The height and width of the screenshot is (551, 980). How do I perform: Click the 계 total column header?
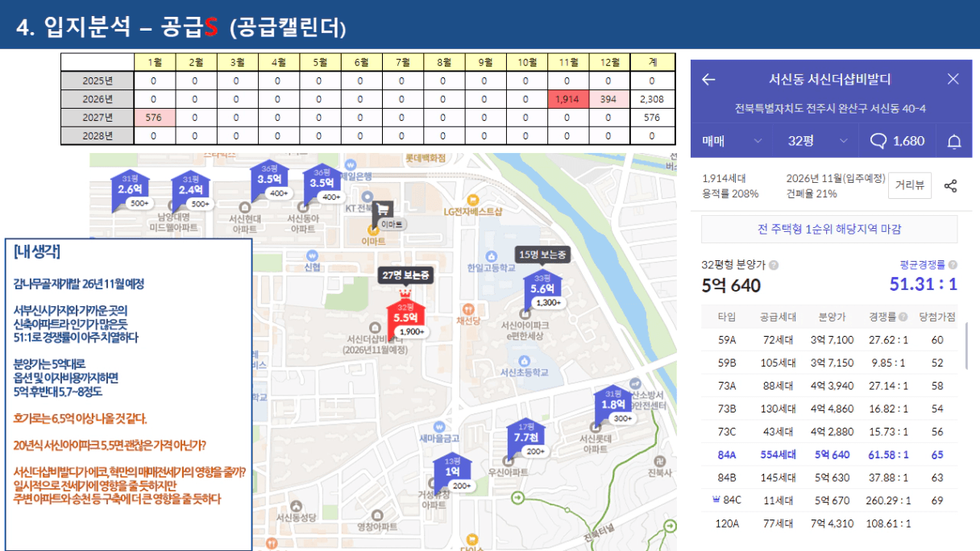click(x=652, y=62)
